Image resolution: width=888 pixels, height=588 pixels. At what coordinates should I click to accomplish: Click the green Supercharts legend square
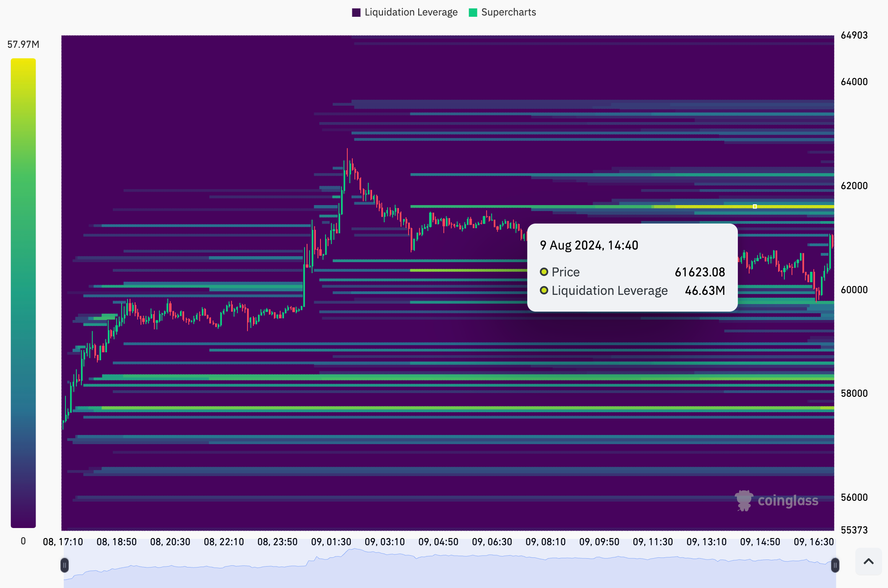point(473,13)
